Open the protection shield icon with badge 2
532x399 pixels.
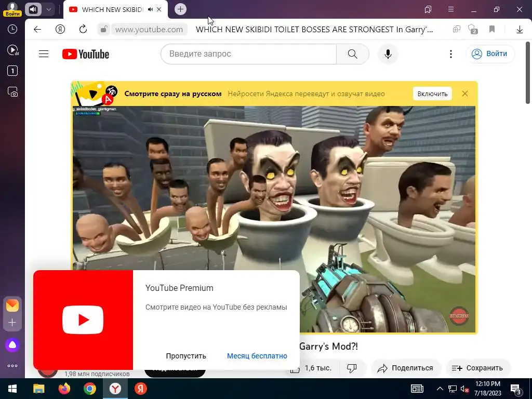[473, 30]
